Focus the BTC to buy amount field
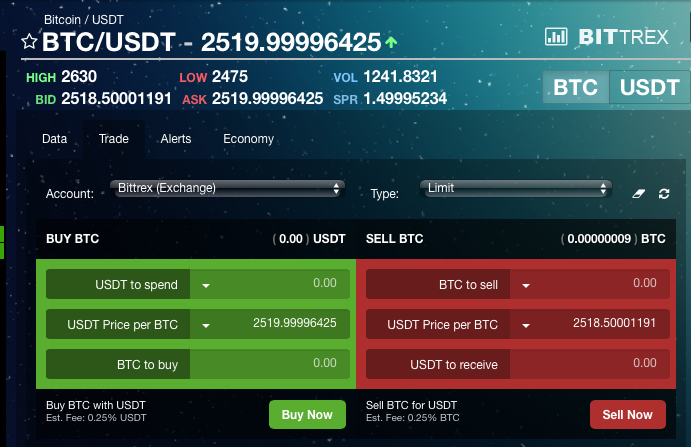The image size is (691, 447). click(x=270, y=364)
